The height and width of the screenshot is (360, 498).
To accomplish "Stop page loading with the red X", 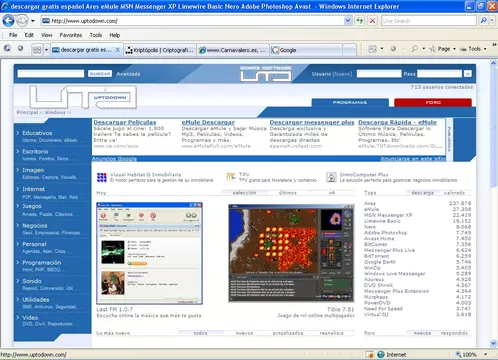I will pyautogui.click(x=372, y=21).
